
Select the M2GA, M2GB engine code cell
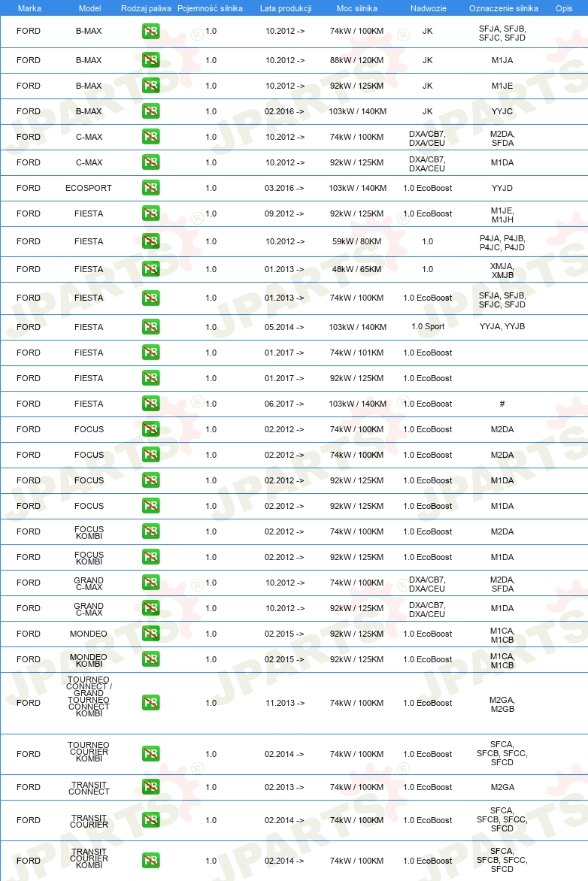(502, 704)
